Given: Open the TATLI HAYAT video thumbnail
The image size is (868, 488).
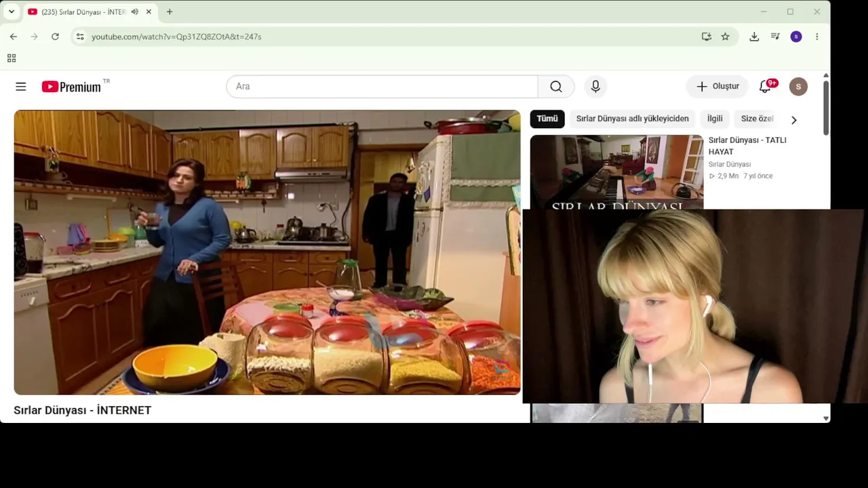Looking at the screenshot, I should (616, 172).
